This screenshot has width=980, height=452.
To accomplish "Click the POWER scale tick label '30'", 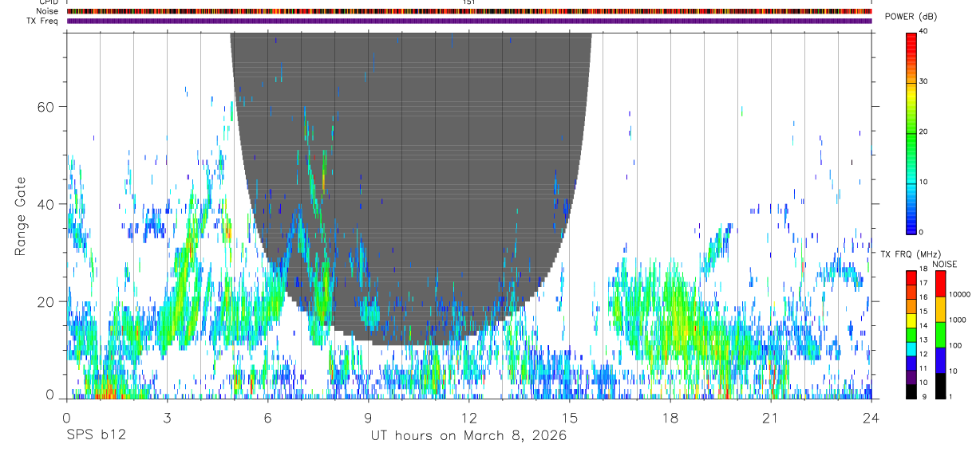I will 923,81.
